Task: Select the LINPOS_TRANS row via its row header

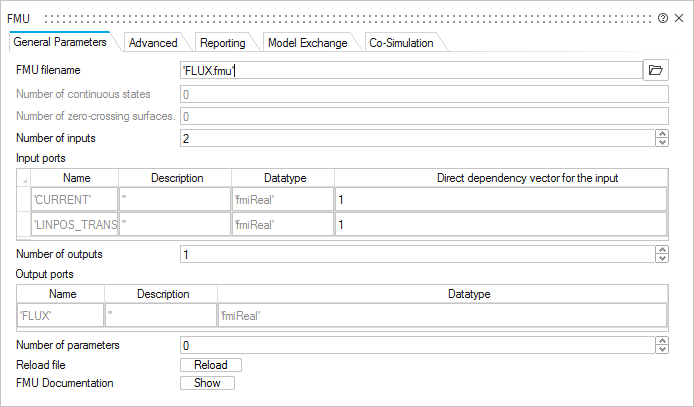Action: [x=23, y=225]
